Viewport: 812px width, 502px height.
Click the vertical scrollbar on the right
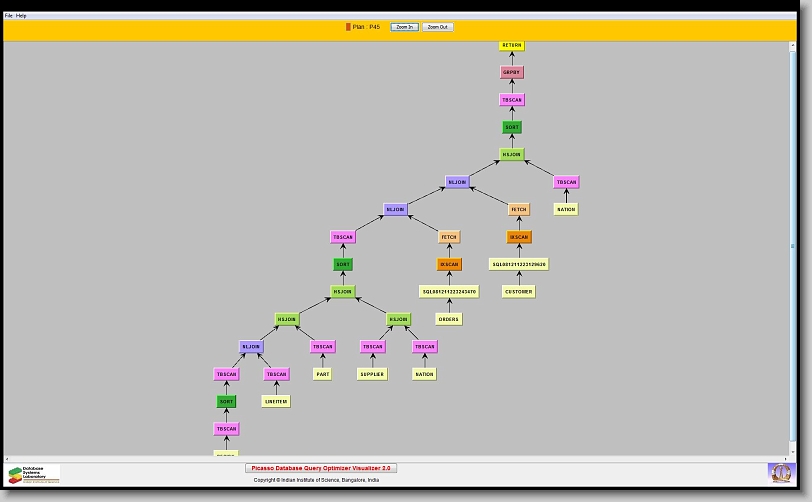coord(794,245)
